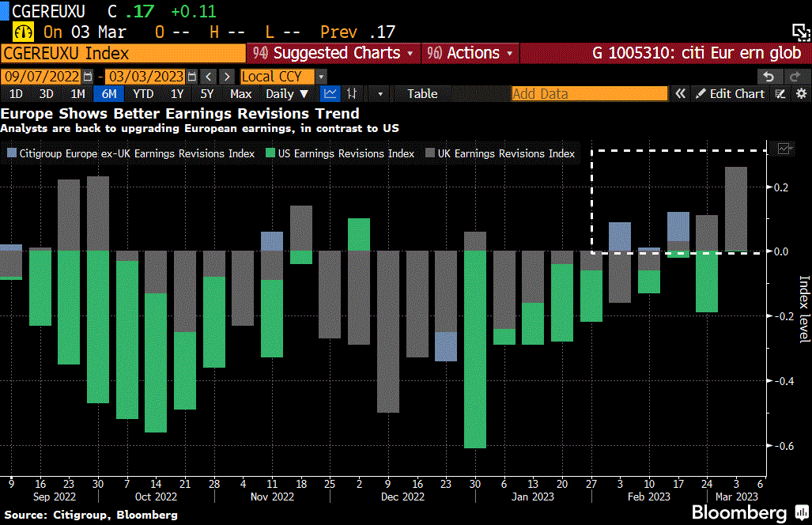This screenshot has height=525, width=812.
Task: Select the 6M time range tab
Action: click(109, 94)
